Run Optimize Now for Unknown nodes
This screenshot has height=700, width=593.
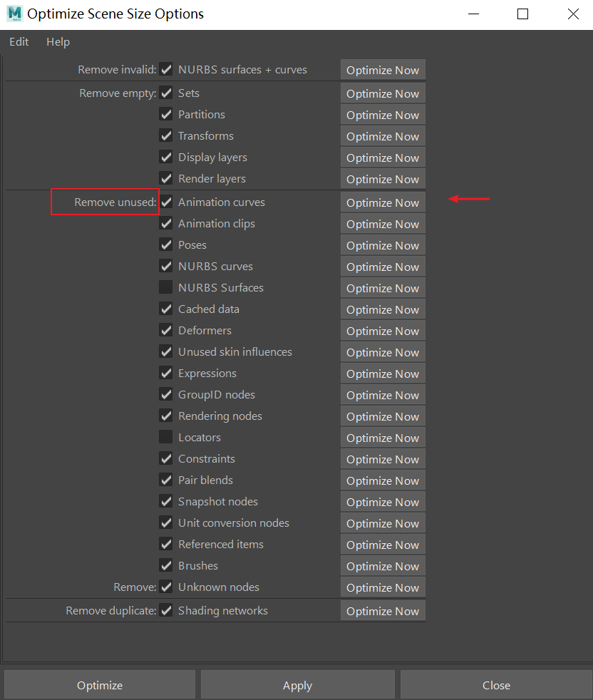click(x=383, y=587)
